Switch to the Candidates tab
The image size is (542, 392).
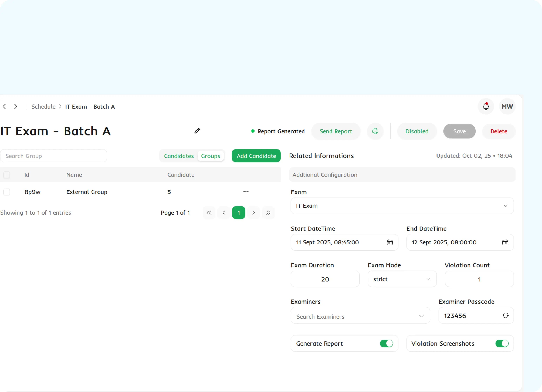click(179, 156)
